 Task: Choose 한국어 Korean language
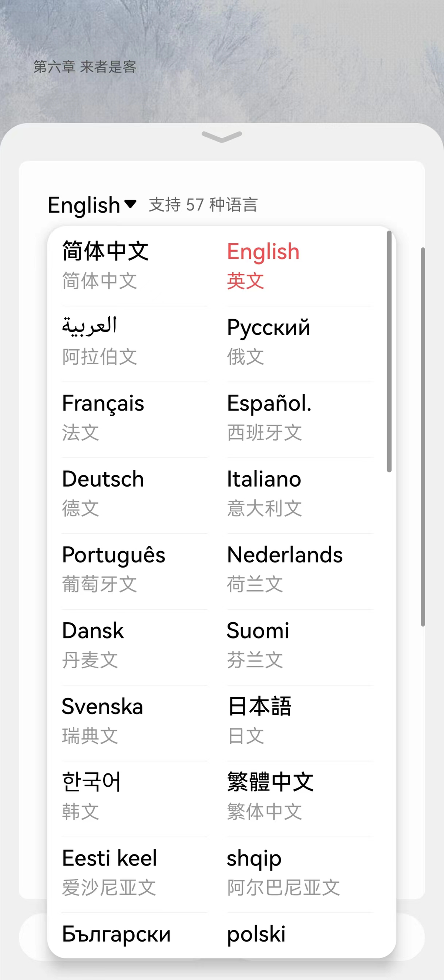pos(134,797)
